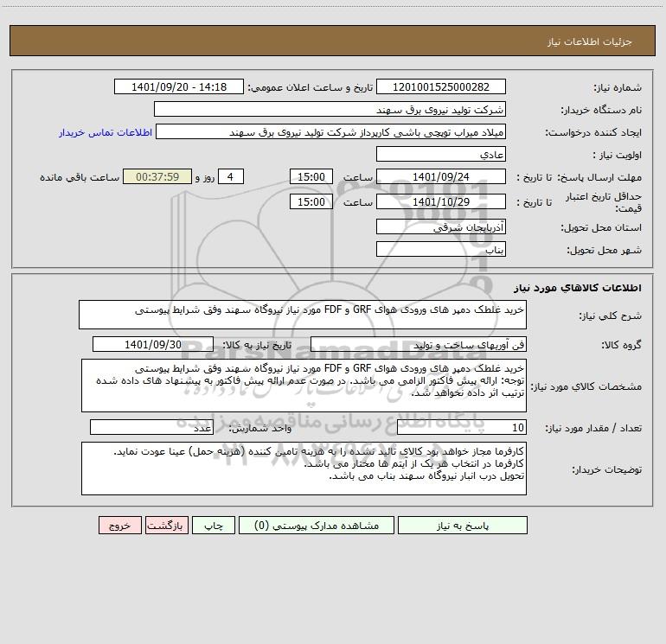The width and height of the screenshot is (666, 644).
Task: Click the جزئیات اطلاعات نیاز header title
Action: click(590, 41)
